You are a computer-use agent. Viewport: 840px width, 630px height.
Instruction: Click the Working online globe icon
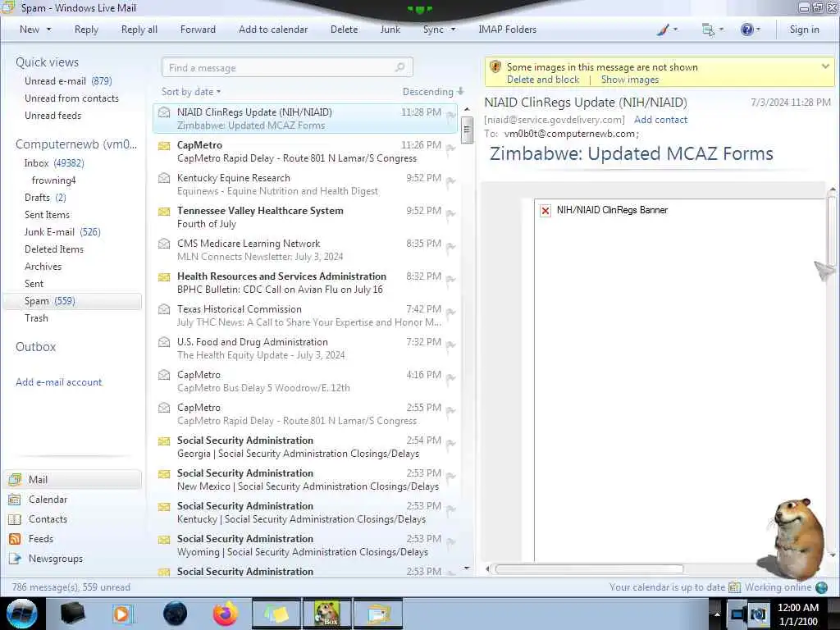(x=821, y=587)
